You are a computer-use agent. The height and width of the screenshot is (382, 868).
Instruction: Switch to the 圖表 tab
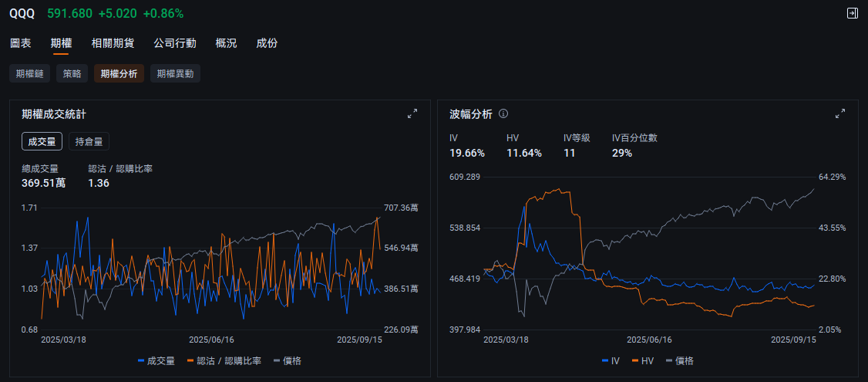point(21,43)
